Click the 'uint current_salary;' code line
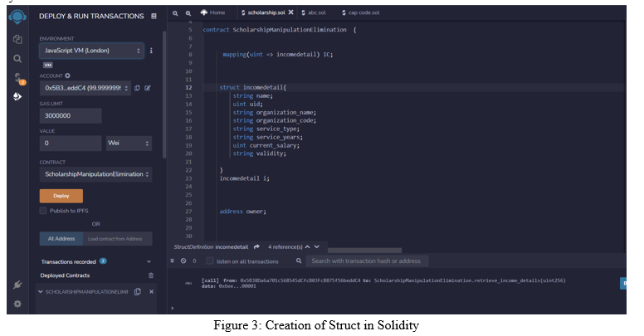This screenshot has height=336, width=644. [266, 145]
